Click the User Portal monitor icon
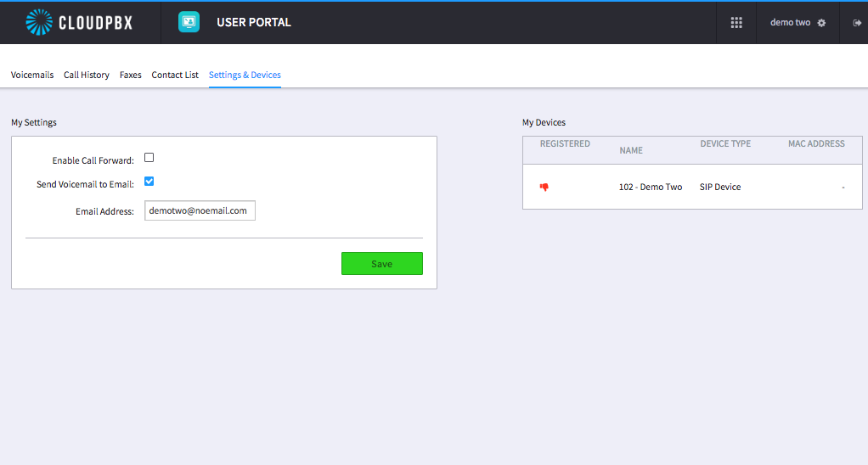 click(189, 22)
